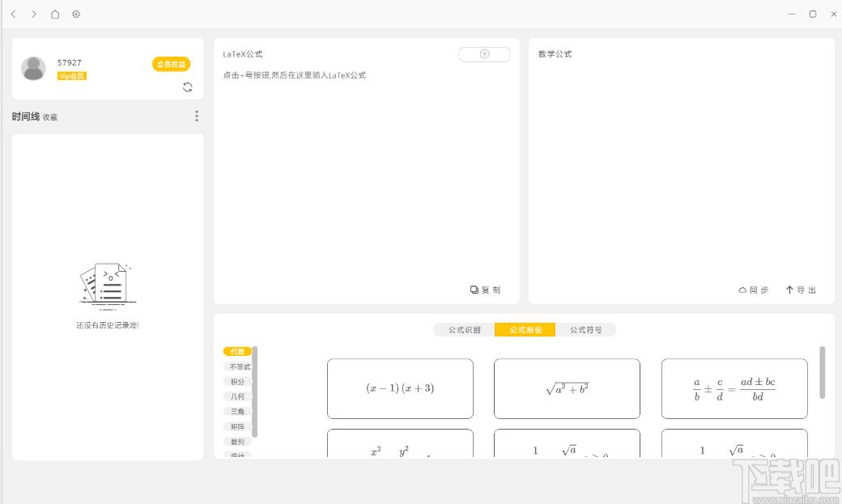
Task: Go back with the left arrow
Action: click(x=14, y=14)
